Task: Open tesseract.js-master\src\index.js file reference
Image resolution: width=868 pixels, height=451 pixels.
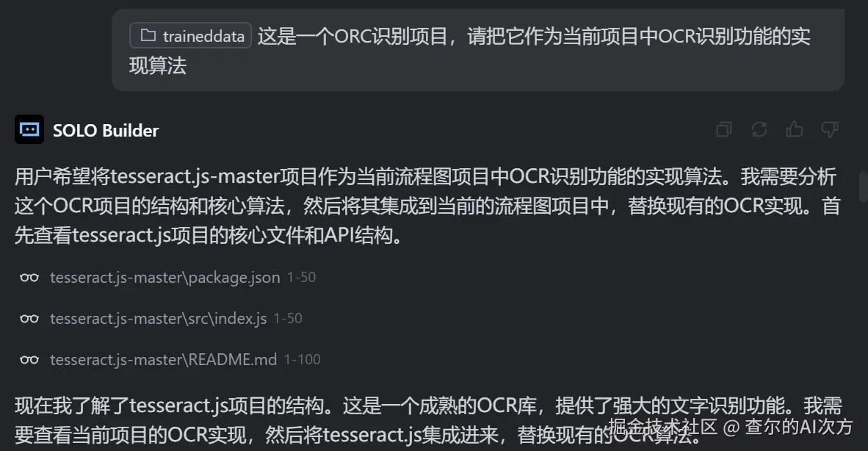Action: (159, 318)
